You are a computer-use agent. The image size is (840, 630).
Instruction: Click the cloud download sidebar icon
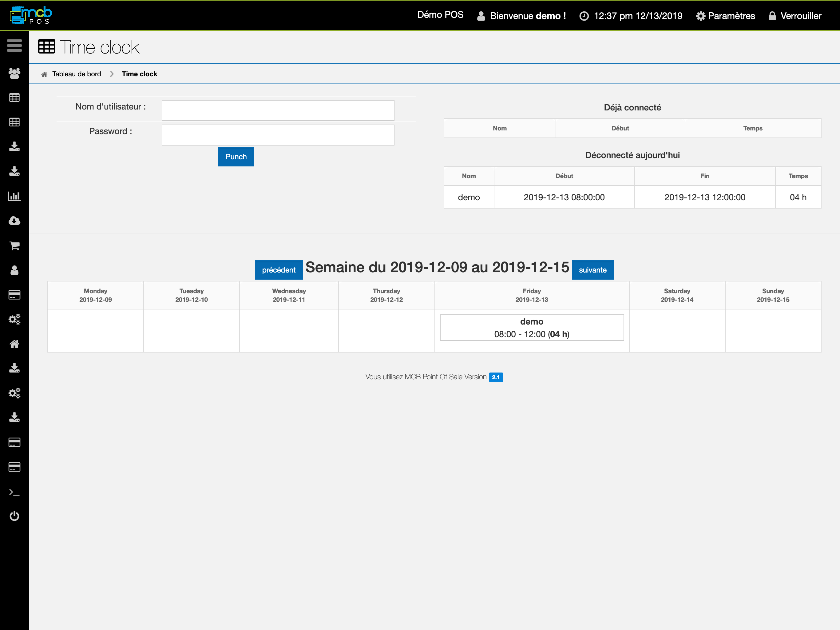pyautogui.click(x=14, y=221)
